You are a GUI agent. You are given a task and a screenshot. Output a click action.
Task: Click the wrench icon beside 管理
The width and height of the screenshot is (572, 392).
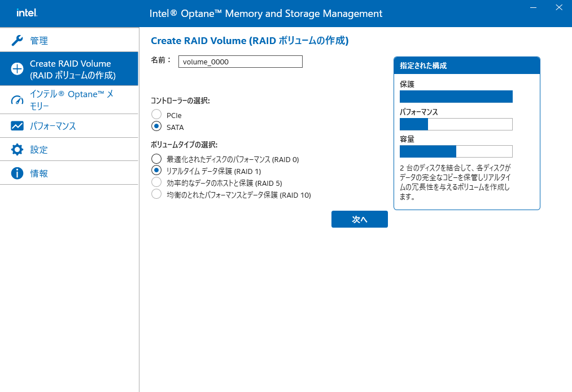tap(17, 40)
